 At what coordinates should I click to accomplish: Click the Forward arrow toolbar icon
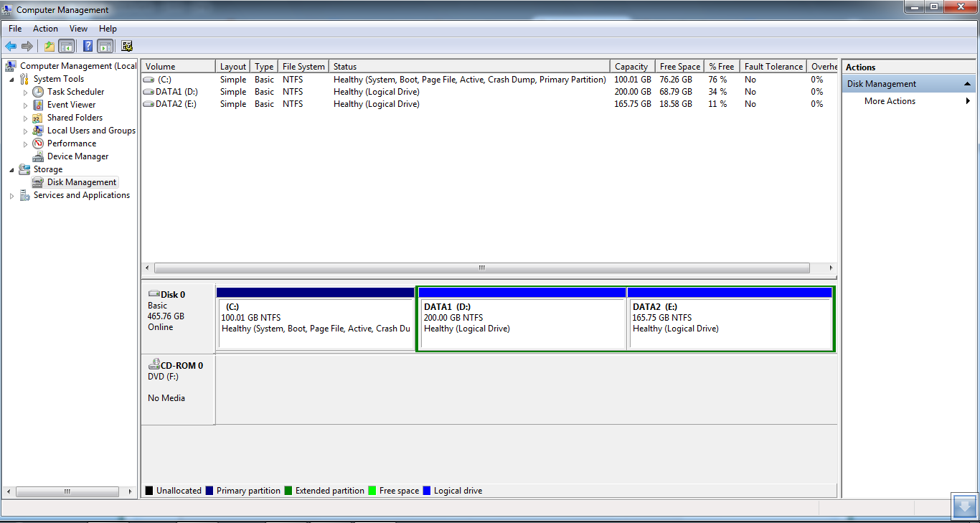click(x=27, y=47)
